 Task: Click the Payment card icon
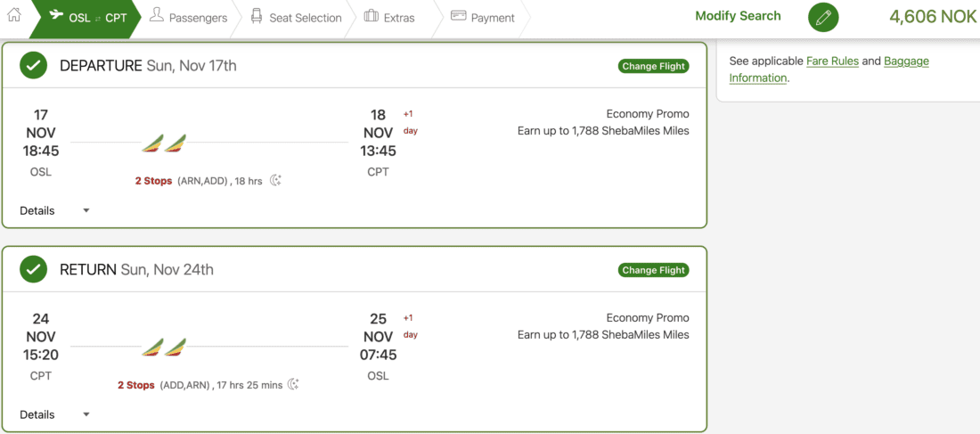pyautogui.click(x=459, y=15)
